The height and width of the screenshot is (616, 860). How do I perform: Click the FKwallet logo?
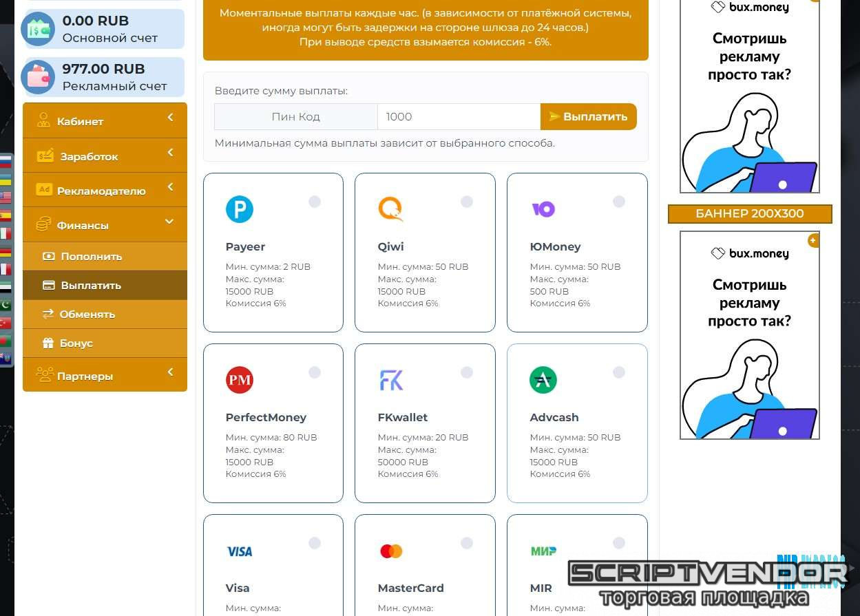(391, 380)
